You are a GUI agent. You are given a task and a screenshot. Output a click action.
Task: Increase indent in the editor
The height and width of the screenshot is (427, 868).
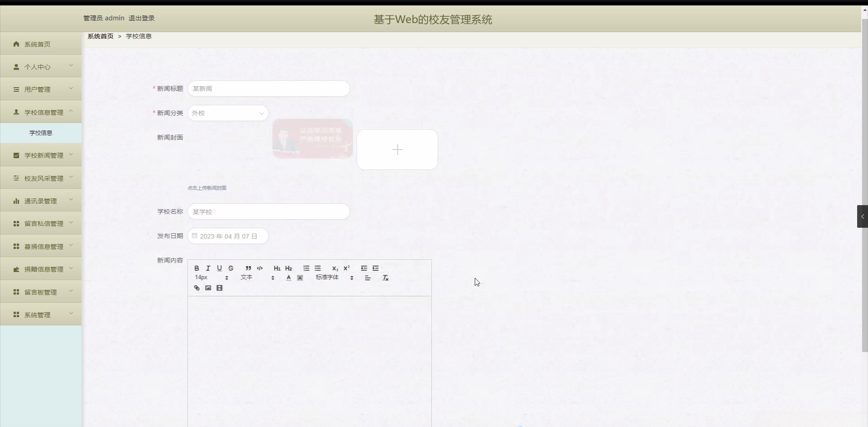(375, 268)
